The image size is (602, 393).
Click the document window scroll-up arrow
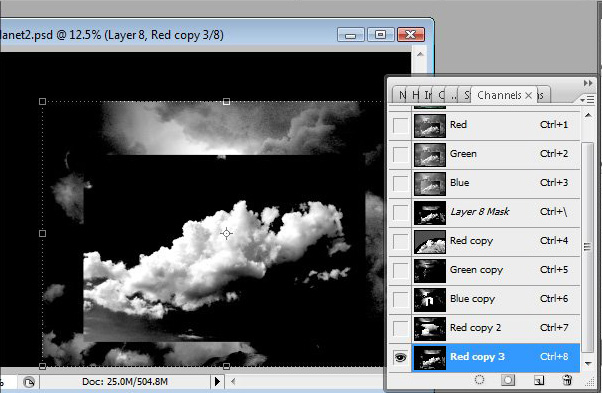pos(420,54)
